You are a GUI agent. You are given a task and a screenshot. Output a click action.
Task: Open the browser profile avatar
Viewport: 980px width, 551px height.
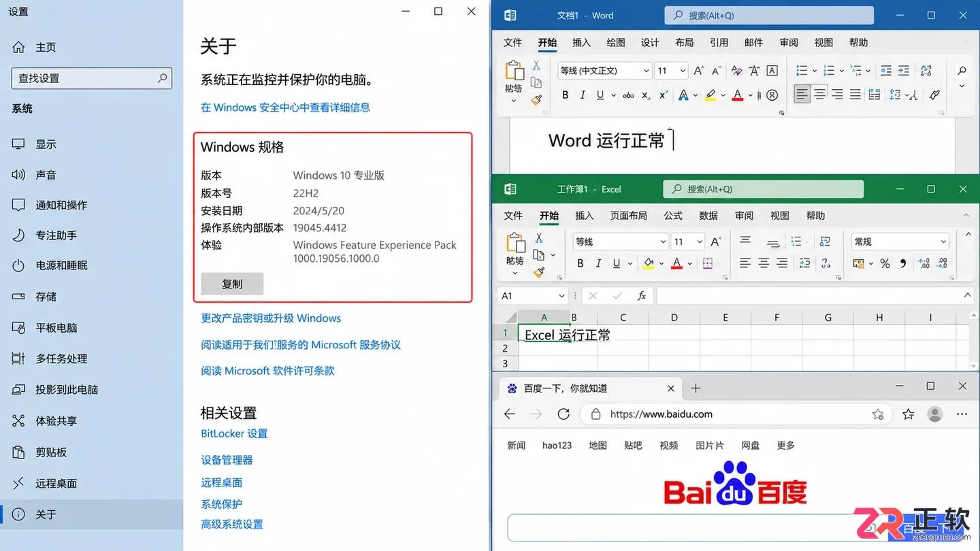click(x=935, y=414)
